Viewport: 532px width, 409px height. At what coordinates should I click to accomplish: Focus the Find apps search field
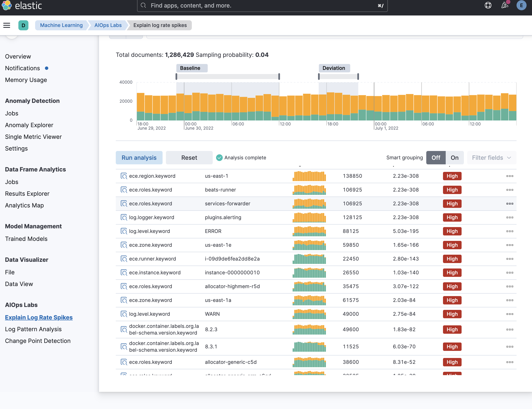[262, 6]
